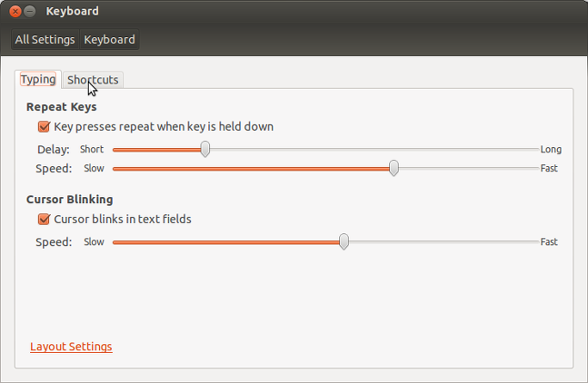
Task: Go back to All Settings
Action: coord(45,40)
